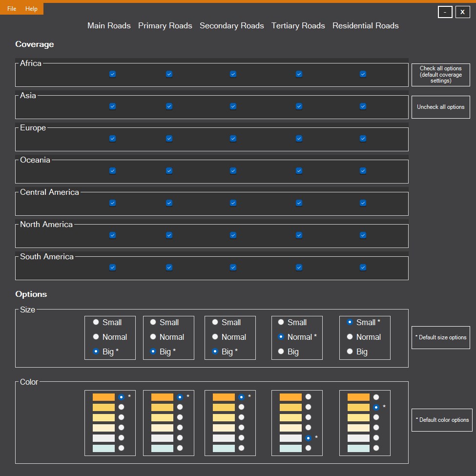Select Small size for Main Roads

[x=96, y=322]
